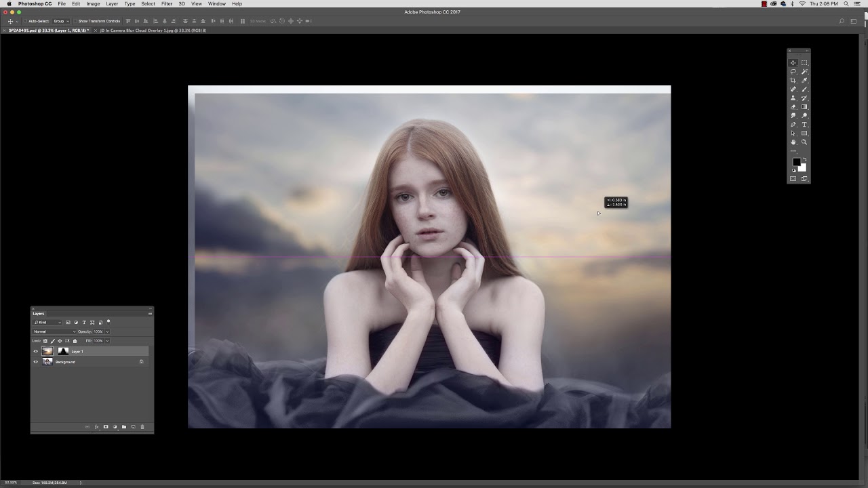868x488 pixels.
Task: Open the Layers panel options menu
Action: [x=150, y=313]
